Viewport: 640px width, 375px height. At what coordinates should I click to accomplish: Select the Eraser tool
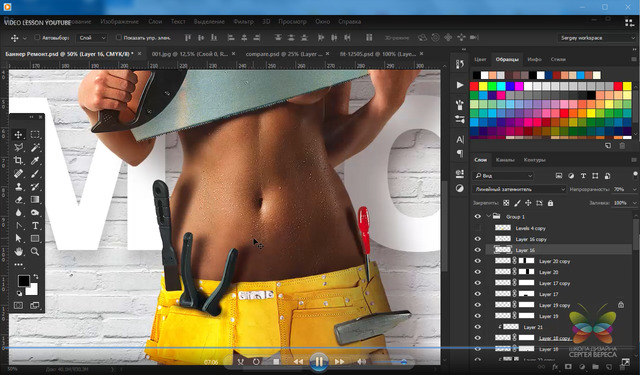pos(18,200)
